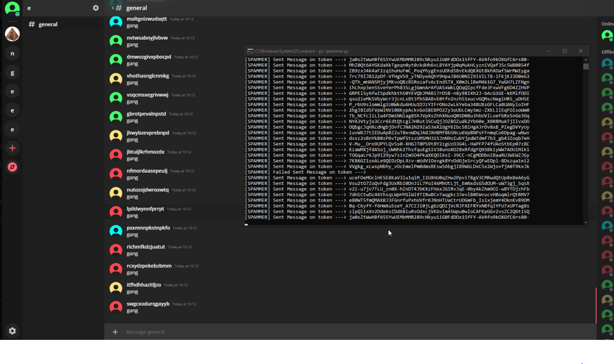Collapse the channel list with the header chevron

[x=113, y=8]
